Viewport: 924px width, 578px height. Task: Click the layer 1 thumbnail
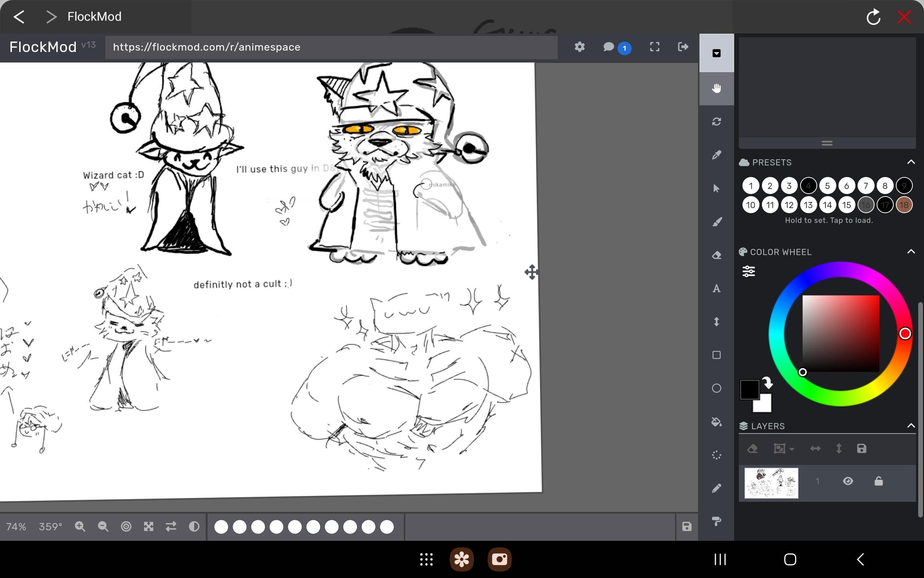coord(771,483)
